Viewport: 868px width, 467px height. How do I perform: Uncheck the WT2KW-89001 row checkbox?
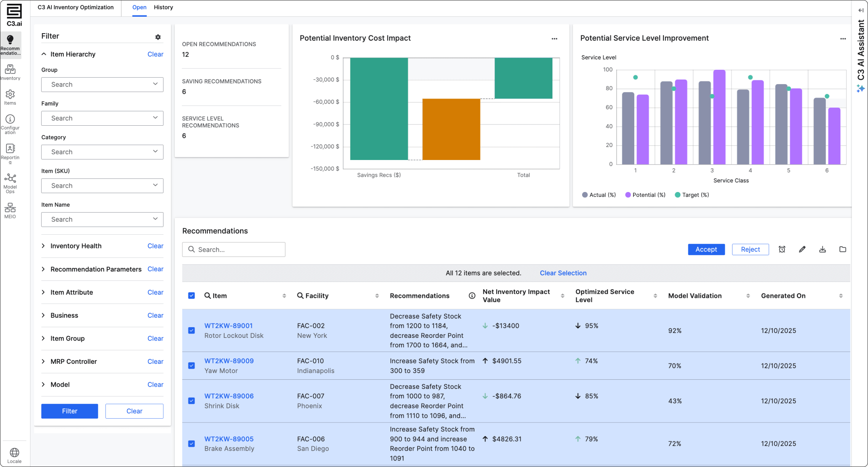point(191,330)
